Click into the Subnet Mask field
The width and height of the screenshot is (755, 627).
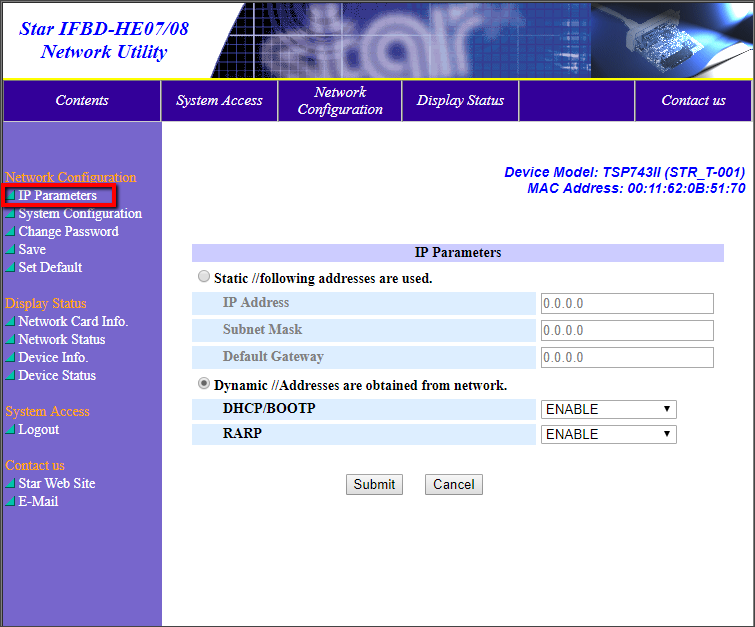(x=627, y=330)
